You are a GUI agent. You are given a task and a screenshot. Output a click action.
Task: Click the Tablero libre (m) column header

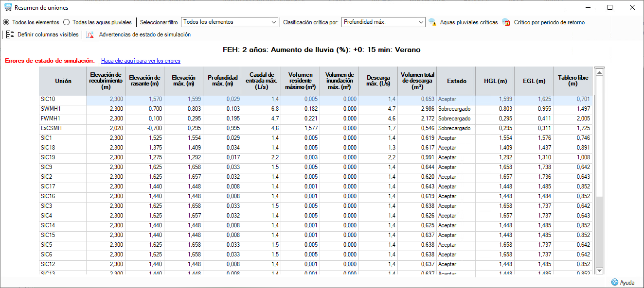[x=573, y=81]
